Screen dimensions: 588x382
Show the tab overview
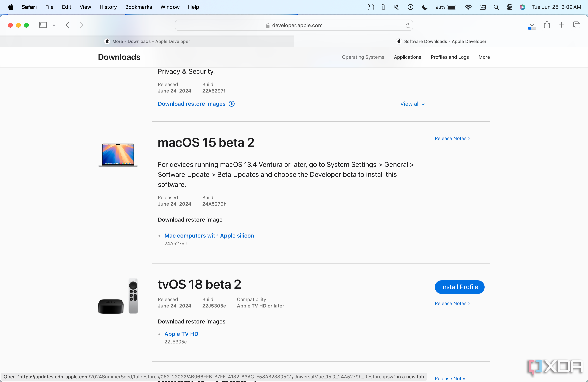tap(577, 25)
